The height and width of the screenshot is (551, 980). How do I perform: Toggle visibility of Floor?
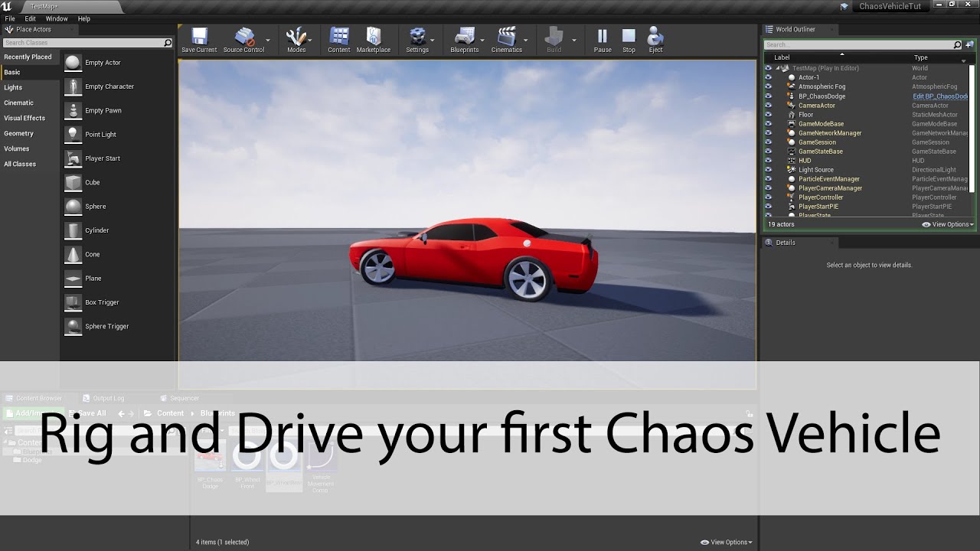click(769, 115)
